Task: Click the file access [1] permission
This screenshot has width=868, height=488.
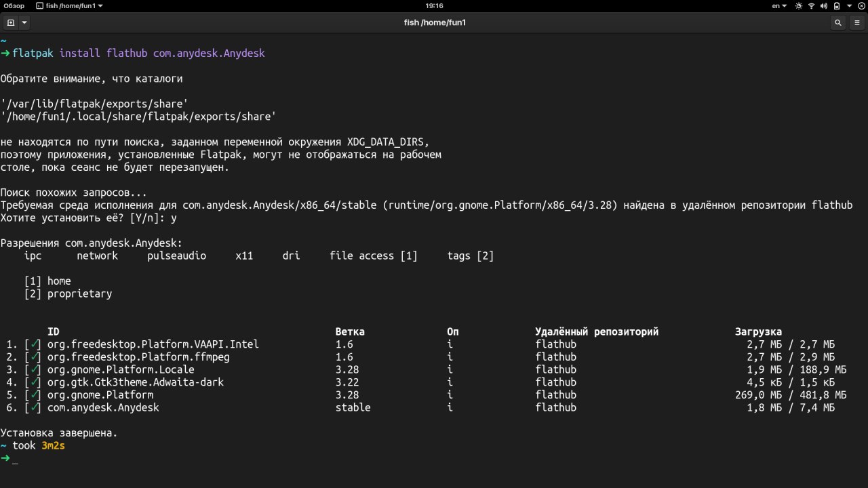Action: tap(374, 256)
